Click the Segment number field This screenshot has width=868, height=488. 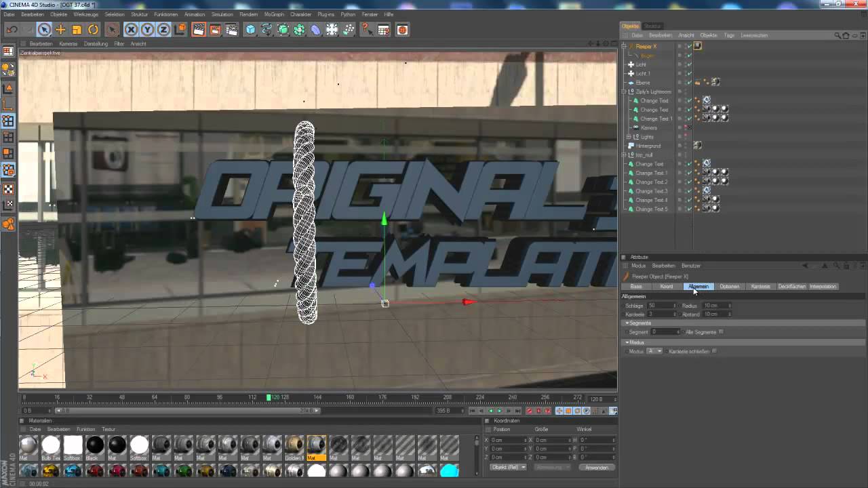[665, 332]
